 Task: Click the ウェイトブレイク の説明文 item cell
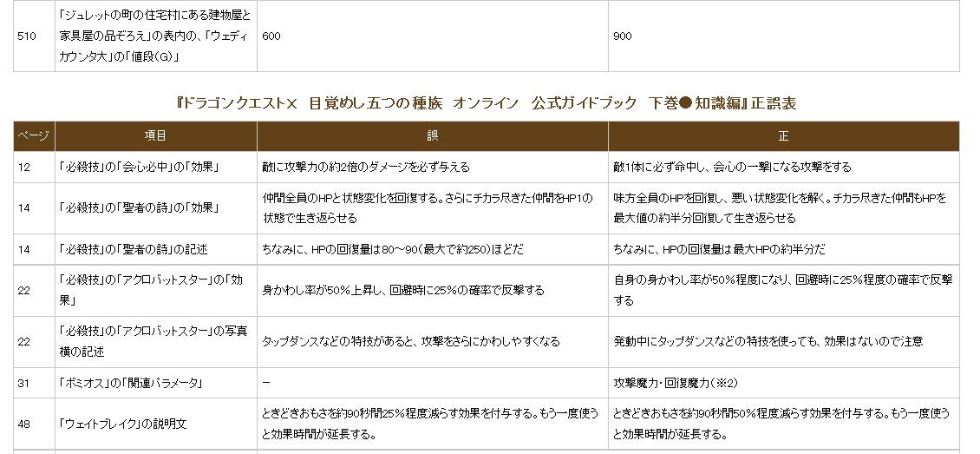click(155, 424)
